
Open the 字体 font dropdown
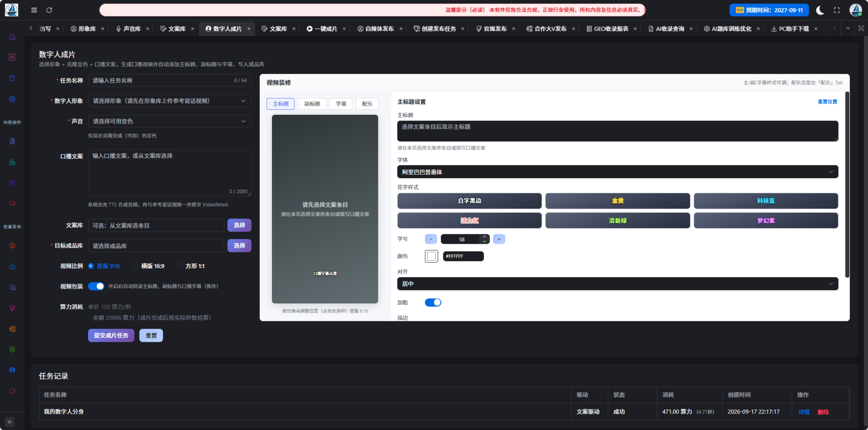pyautogui.click(x=618, y=172)
